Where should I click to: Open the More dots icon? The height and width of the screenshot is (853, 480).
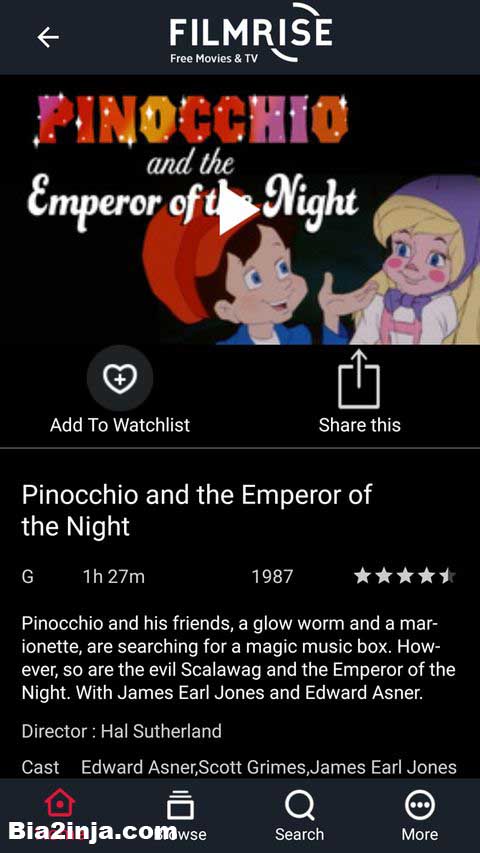pyautogui.click(x=420, y=804)
